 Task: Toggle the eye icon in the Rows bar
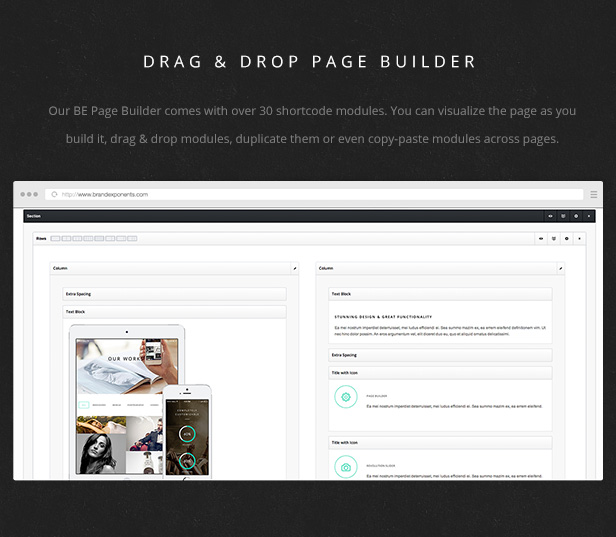click(x=541, y=238)
